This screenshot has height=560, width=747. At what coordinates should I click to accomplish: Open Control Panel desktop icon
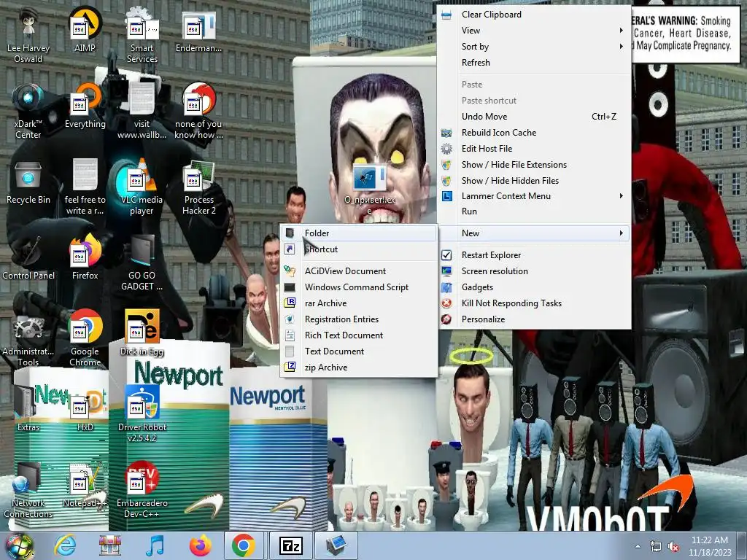pyautogui.click(x=28, y=257)
